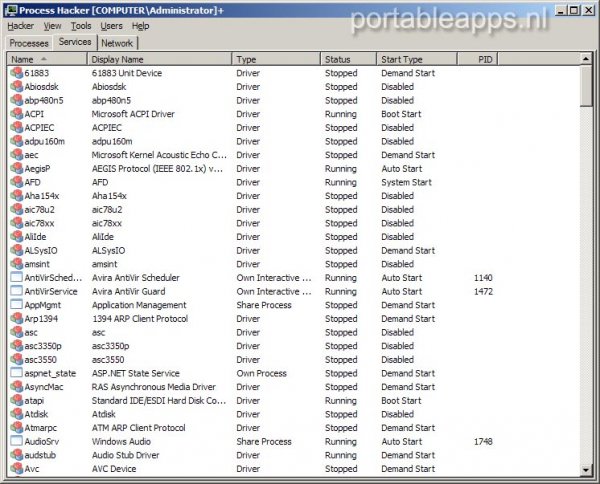Click the Atdisk service name
Screen dimensions: 600x484
[x=36, y=414]
